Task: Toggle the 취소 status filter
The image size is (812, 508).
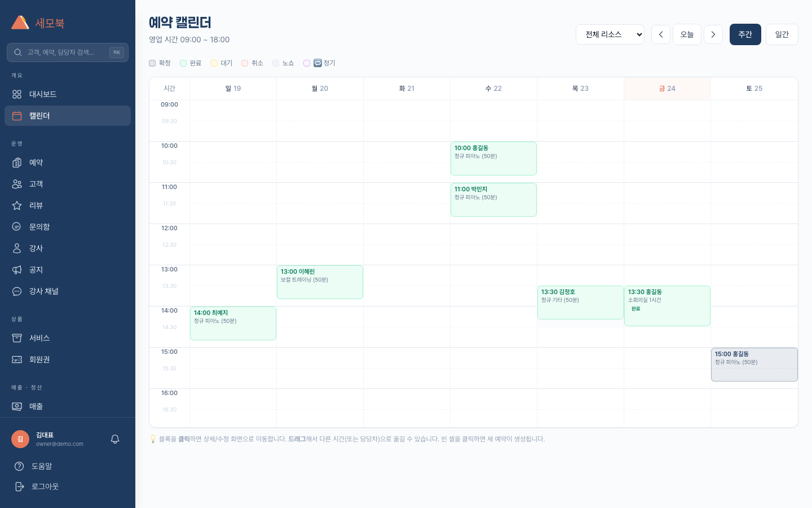Action: pyautogui.click(x=245, y=63)
